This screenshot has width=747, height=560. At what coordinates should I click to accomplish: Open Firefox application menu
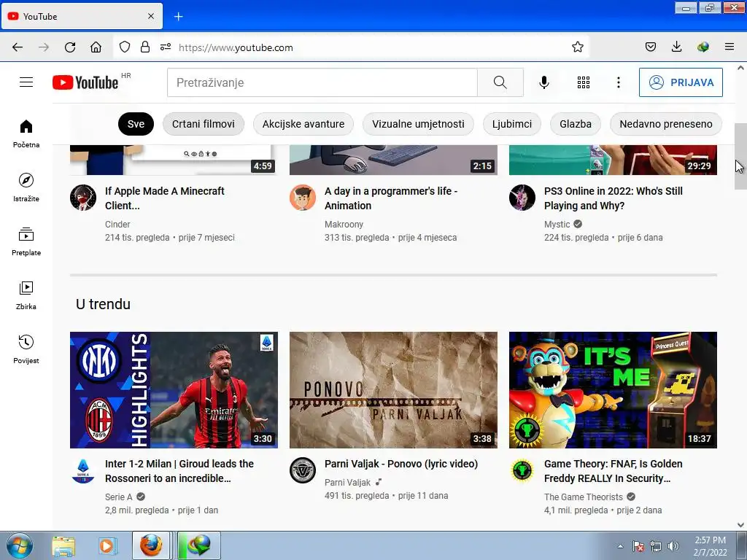pos(729,47)
